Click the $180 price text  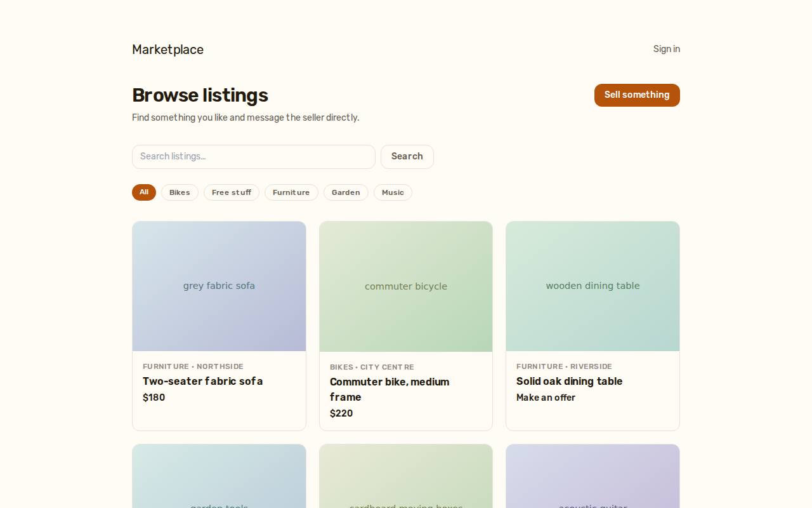[x=154, y=398]
